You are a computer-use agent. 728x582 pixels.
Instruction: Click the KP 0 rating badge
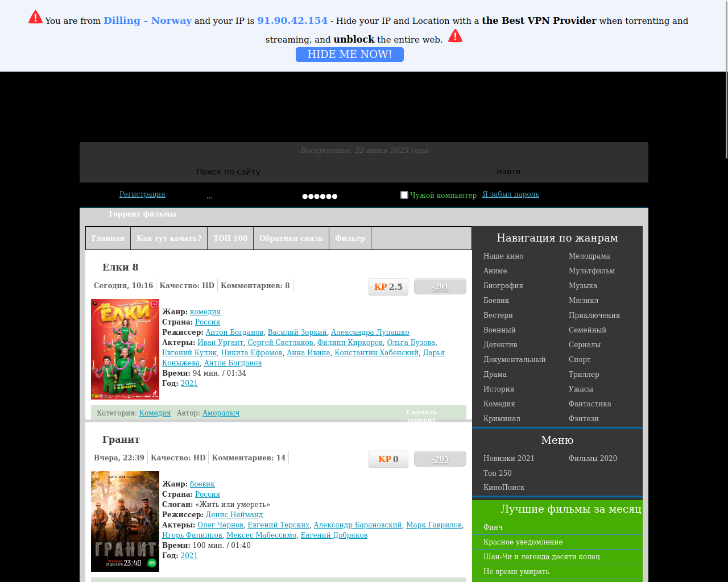pos(388,459)
